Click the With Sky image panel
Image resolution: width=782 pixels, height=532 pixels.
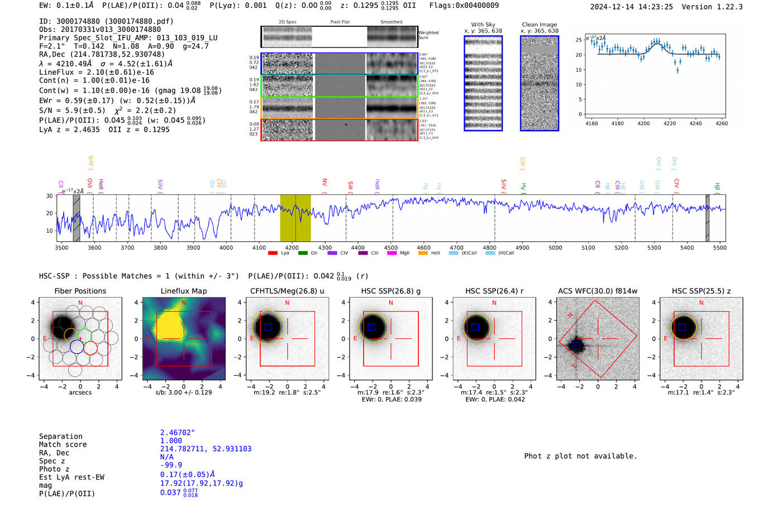[x=483, y=83]
